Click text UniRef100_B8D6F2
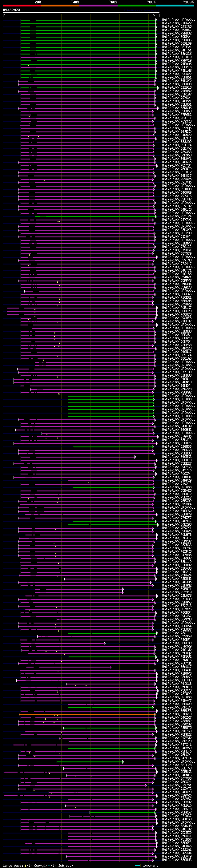 pos(177,843)
